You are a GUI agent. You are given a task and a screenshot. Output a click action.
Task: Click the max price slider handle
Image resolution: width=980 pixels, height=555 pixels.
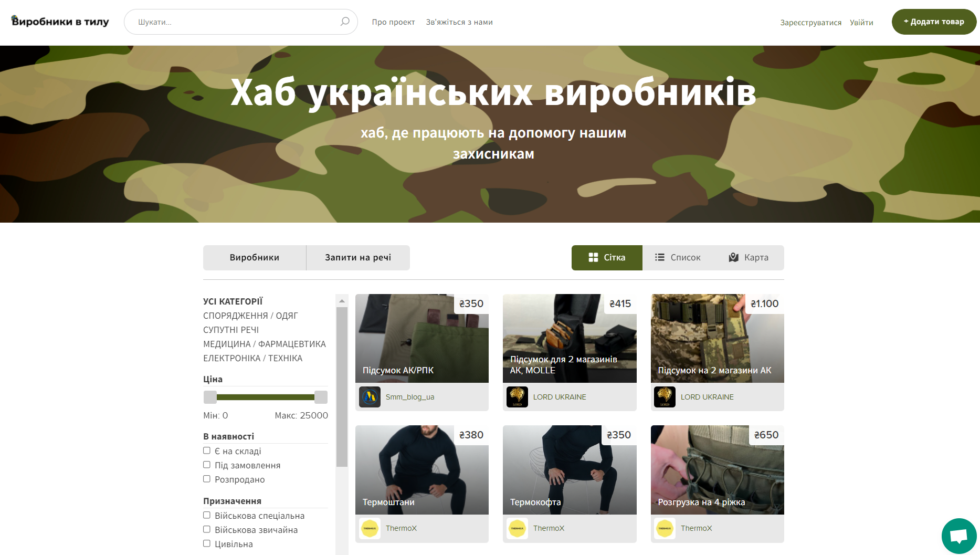pos(321,397)
